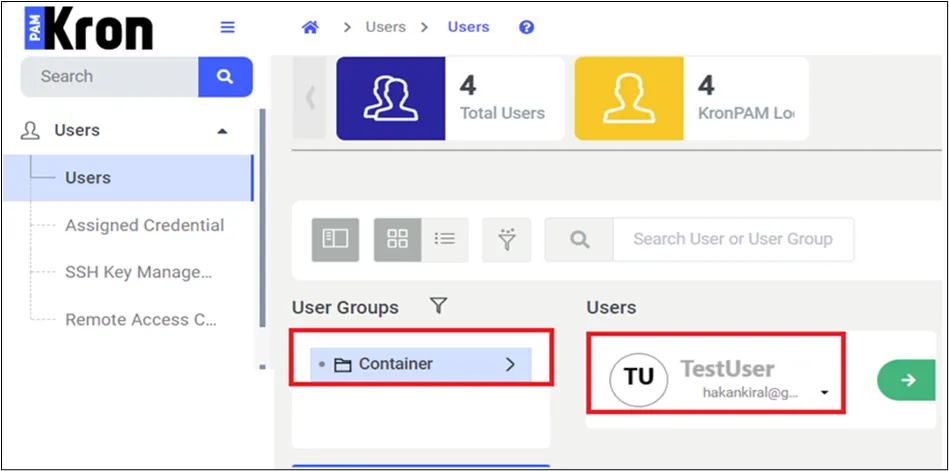Switch to list view
This screenshot has width=949, height=471.
[x=445, y=240]
